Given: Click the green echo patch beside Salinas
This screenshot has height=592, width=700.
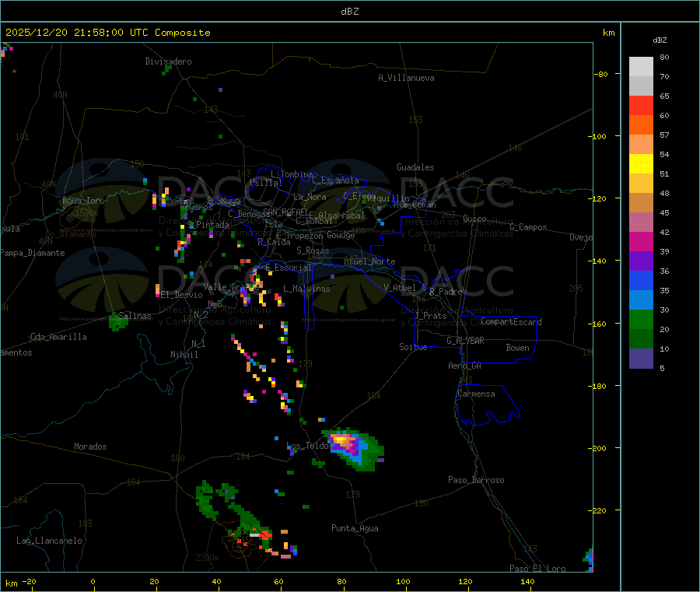Looking at the screenshot, I should (x=117, y=321).
